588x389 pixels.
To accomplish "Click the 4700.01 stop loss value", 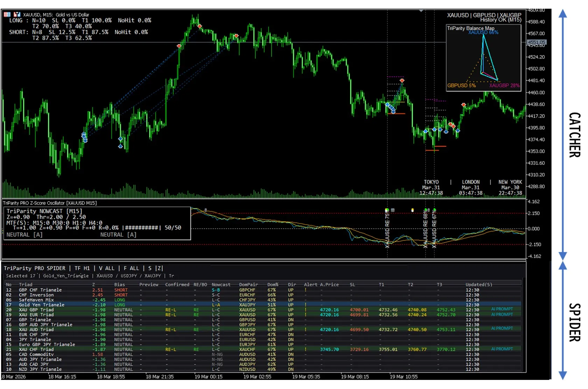I will coord(359,310).
